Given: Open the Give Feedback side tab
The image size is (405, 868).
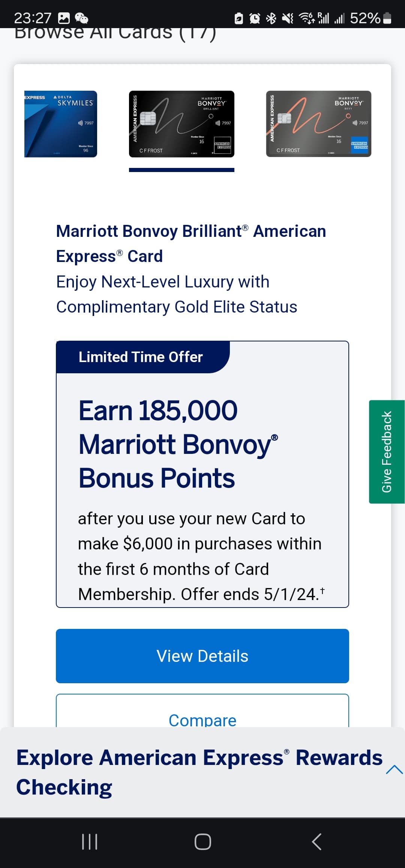Looking at the screenshot, I should pyautogui.click(x=387, y=452).
